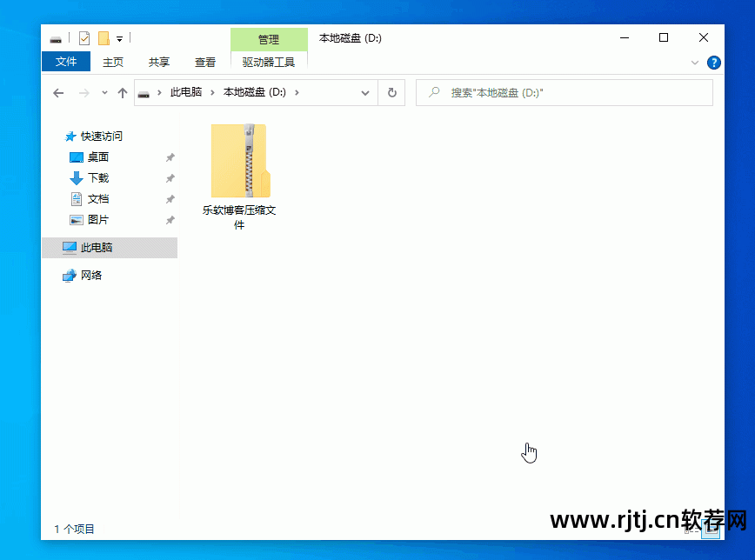Click the Properties icon on quick access toolbar
This screenshot has width=755, height=560.
coord(84,37)
